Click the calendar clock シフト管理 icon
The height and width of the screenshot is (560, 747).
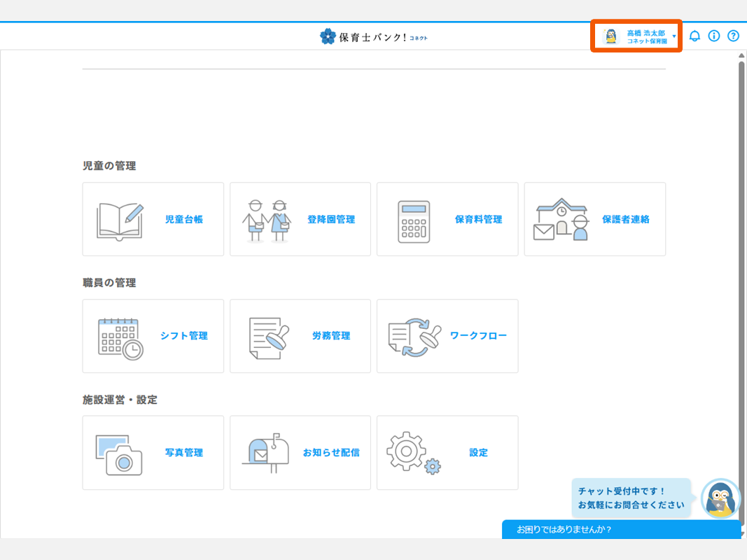coord(120,337)
